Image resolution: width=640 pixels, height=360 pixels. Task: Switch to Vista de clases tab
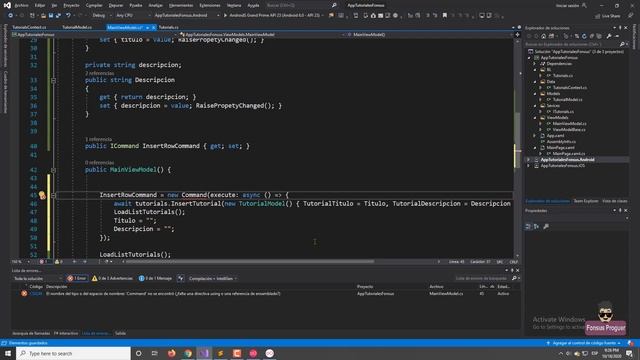[615, 201]
